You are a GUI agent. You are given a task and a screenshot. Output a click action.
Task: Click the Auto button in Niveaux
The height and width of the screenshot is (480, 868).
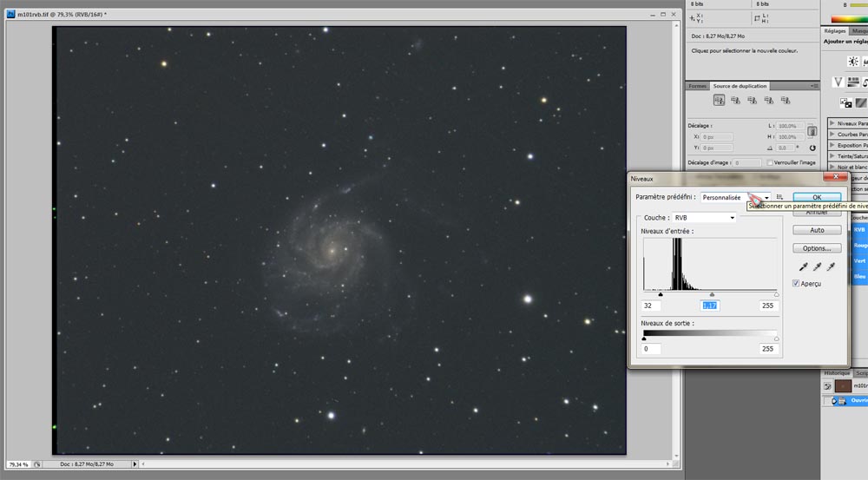point(817,230)
